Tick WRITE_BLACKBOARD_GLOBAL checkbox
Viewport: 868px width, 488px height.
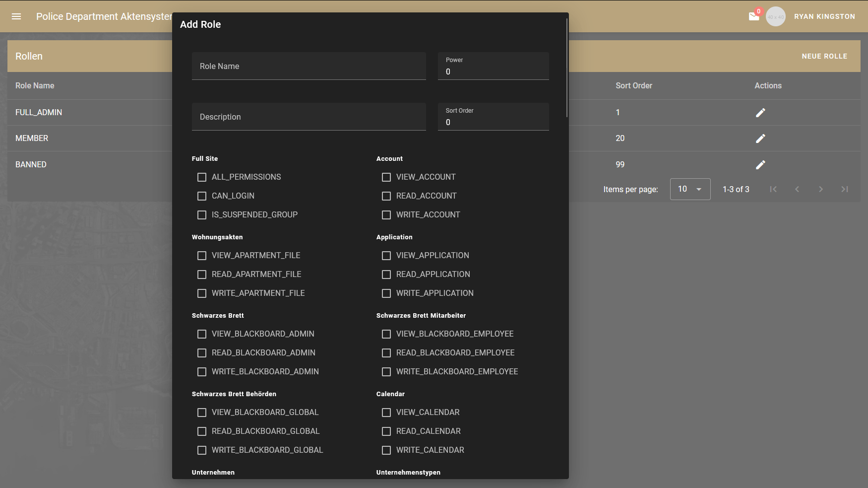pos(202,450)
